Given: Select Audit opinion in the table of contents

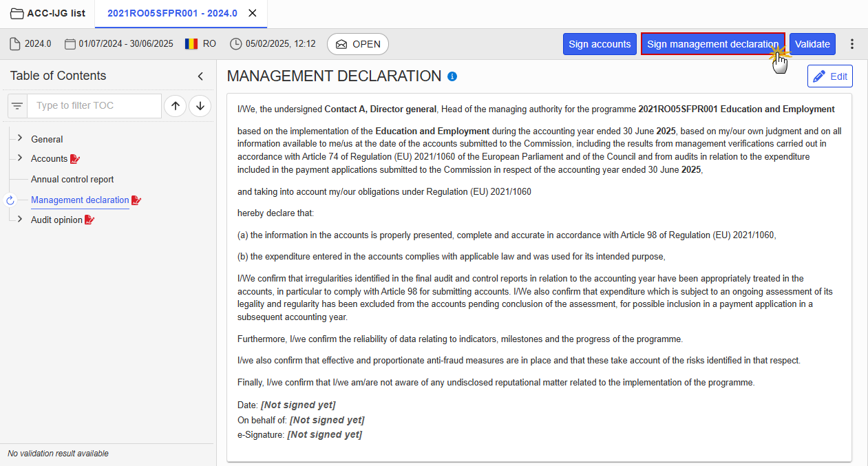Looking at the screenshot, I should 56,220.
